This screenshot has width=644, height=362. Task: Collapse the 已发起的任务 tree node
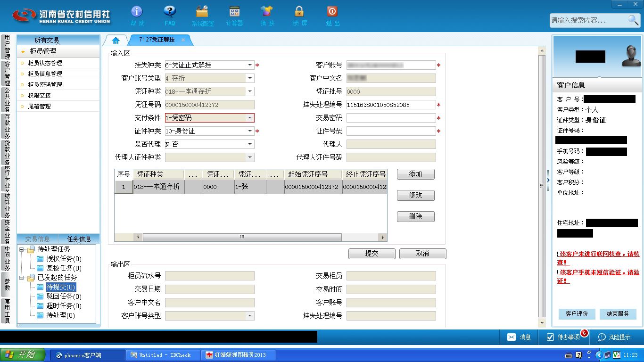coord(22,278)
